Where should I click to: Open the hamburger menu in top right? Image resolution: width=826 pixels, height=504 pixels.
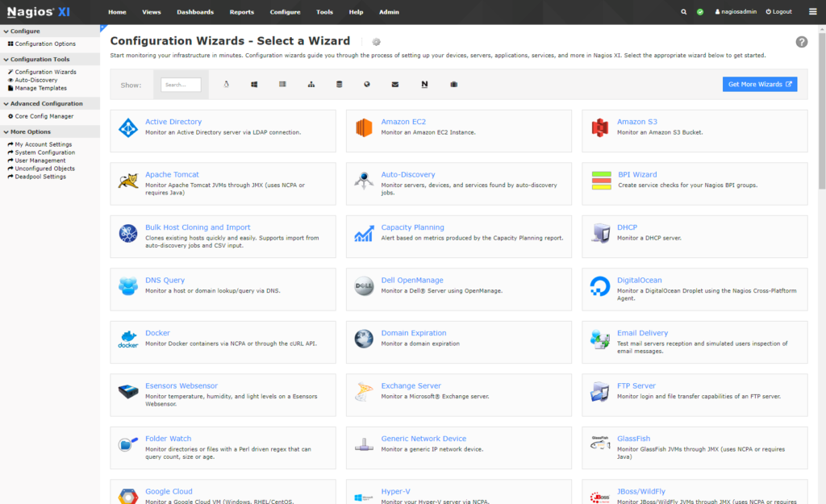(x=813, y=11)
